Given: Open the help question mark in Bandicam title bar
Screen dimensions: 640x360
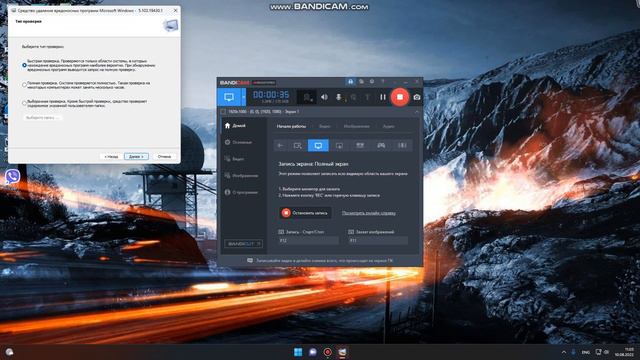Looking at the screenshot, I should pyautogui.click(x=382, y=82).
